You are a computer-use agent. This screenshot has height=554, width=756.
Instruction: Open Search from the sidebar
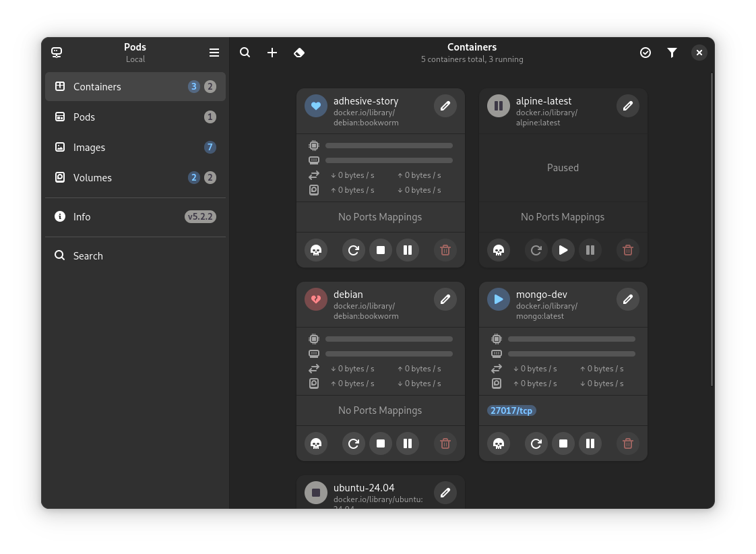[135, 255]
